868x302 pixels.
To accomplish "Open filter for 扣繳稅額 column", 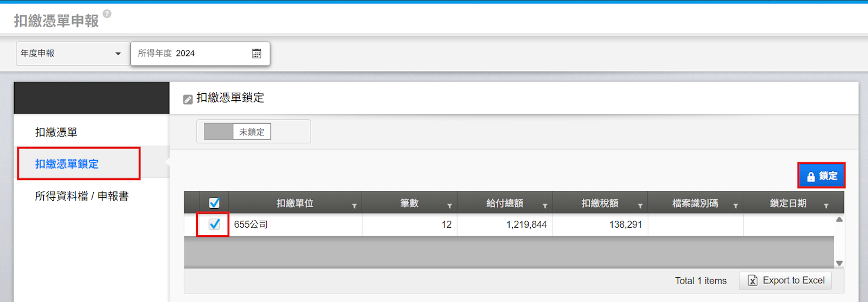I will pos(640,206).
